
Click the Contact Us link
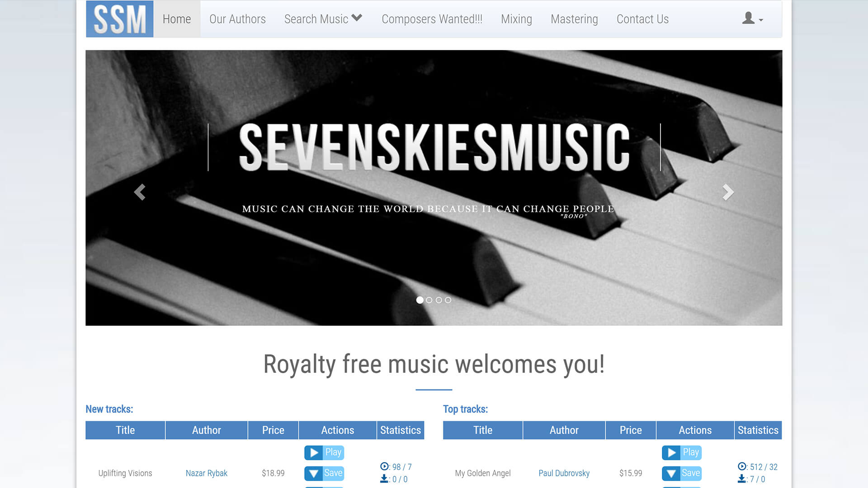click(642, 19)
